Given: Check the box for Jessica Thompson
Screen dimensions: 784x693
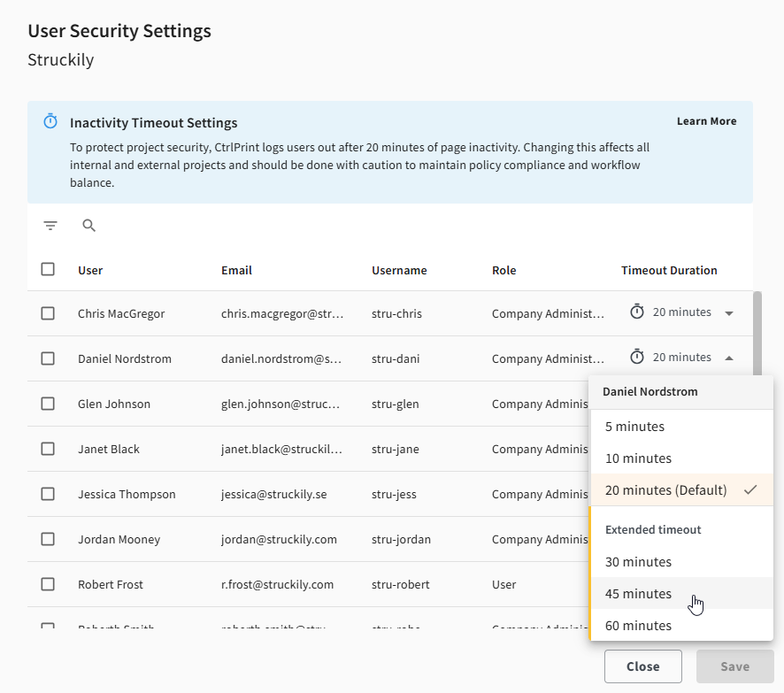Looking at the screenshot, I should click(48, 494).
